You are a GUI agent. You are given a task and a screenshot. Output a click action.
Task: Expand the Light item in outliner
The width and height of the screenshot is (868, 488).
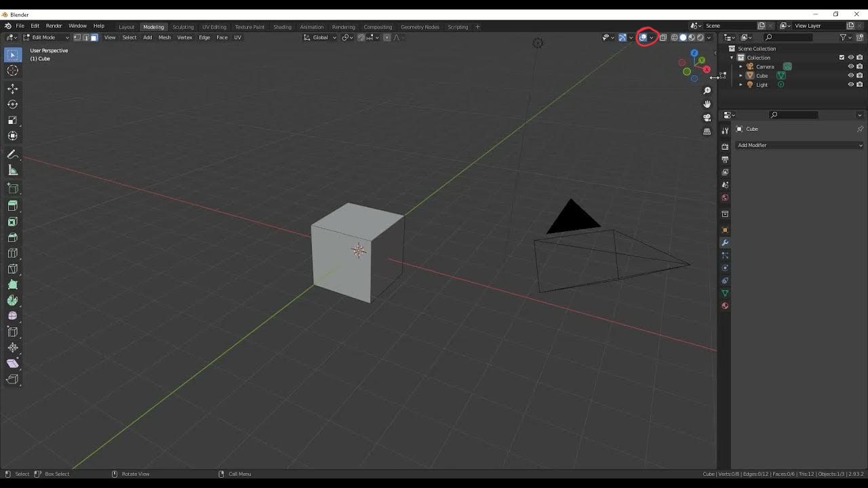tap(741, 85)
